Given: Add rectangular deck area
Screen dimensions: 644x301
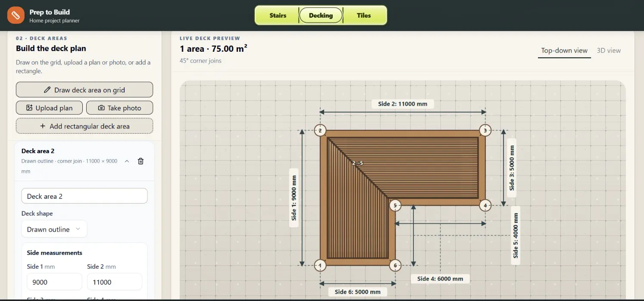Looking at the screenshot, I should (x=84, y=126).
